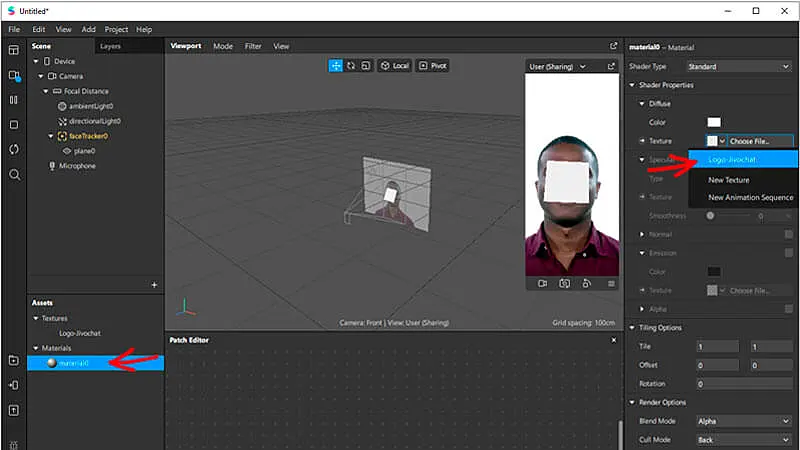Select the Rotate manipulator tool
The width and height of the screenshot is (800, 450).
[x=351, y=65]
